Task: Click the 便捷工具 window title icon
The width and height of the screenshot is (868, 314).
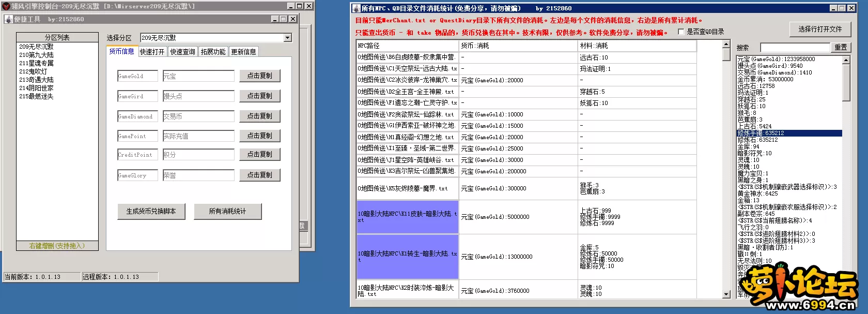Action: click(x=9, y=19)
